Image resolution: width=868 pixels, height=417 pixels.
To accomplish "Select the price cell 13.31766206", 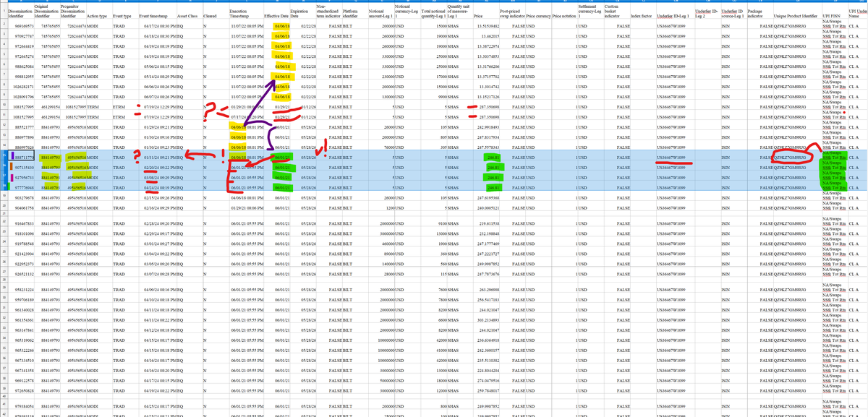I will point(488,65).
